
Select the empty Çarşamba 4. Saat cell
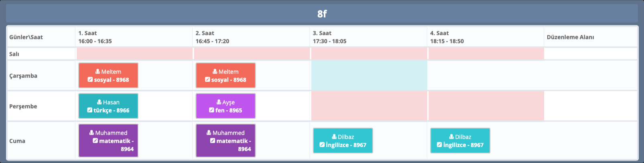click(x=486, y=75)
